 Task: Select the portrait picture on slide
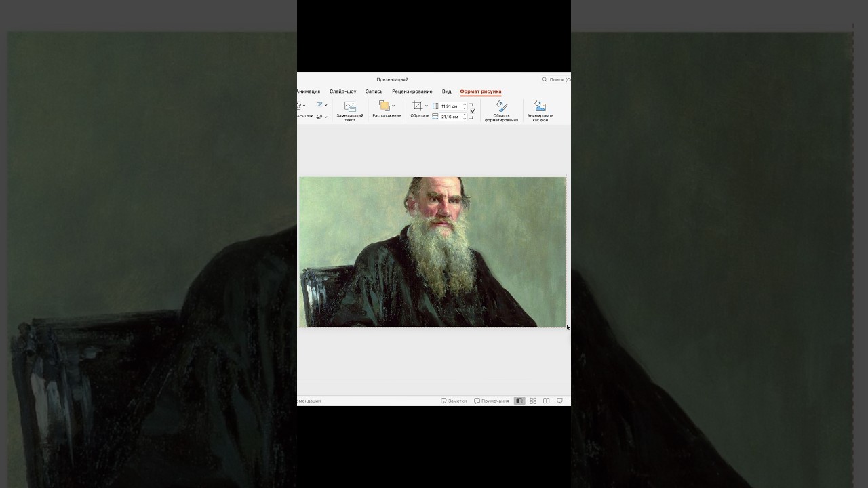(433, 251)
